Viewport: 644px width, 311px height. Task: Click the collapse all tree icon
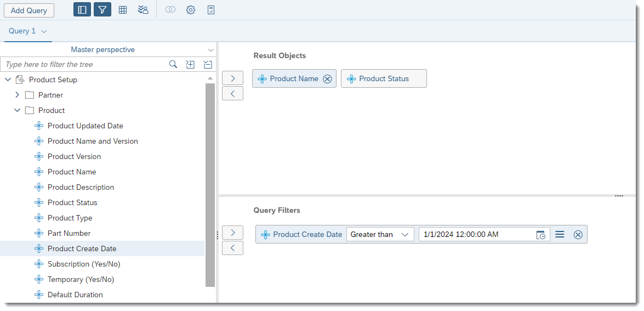click(208, 65)
